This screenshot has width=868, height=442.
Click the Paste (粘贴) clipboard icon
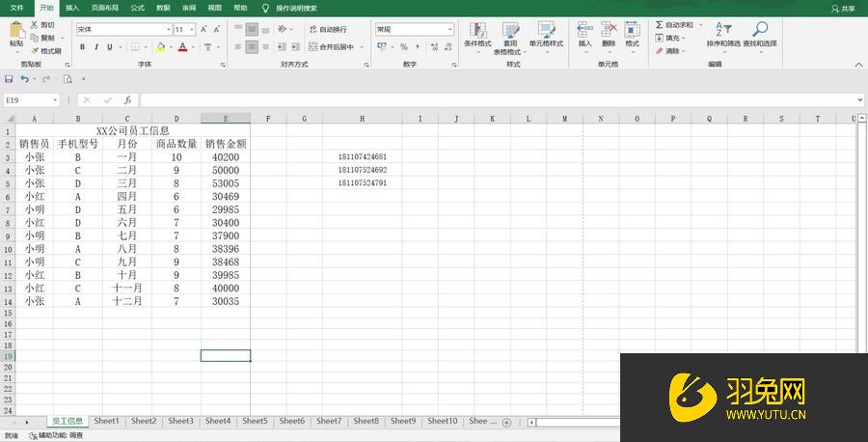(16, 30)
